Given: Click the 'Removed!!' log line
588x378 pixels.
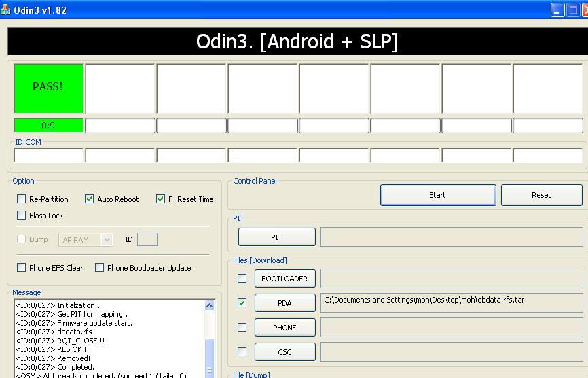Looking at the screenshot, I should point(54,358).
